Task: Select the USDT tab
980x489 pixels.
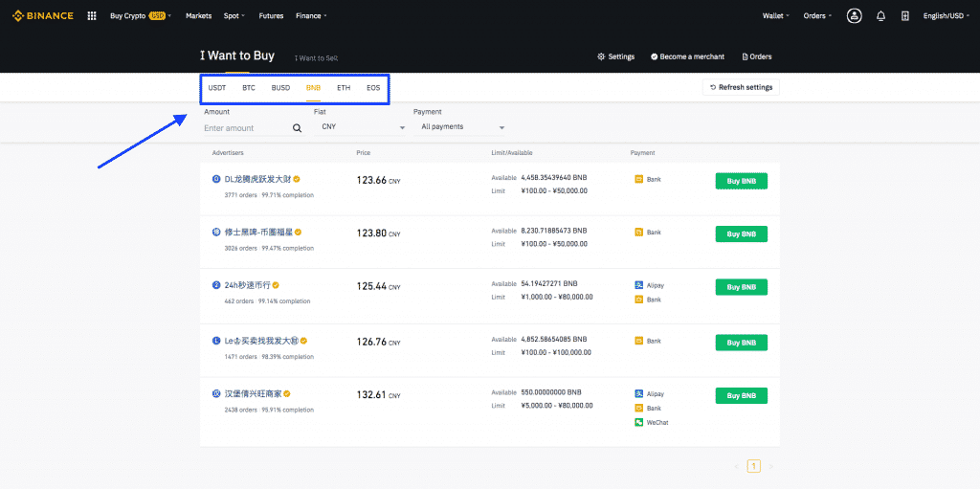Action: click(x=217, y=87)
